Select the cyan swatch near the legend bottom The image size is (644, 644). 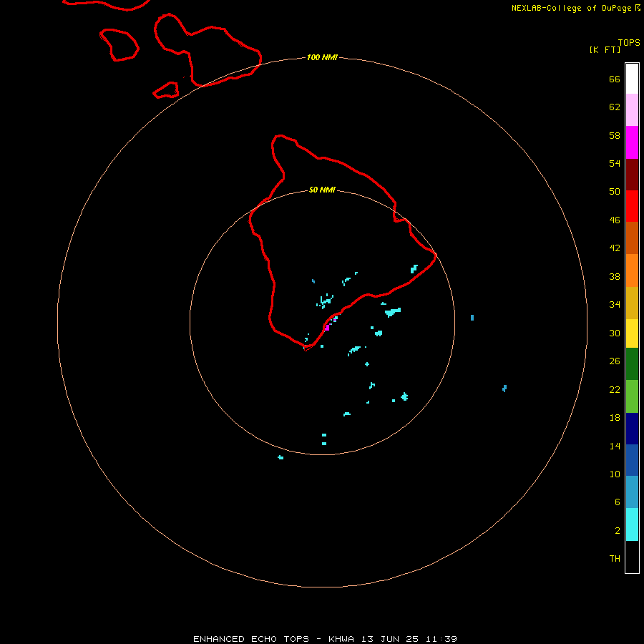(x=632, y=525)
